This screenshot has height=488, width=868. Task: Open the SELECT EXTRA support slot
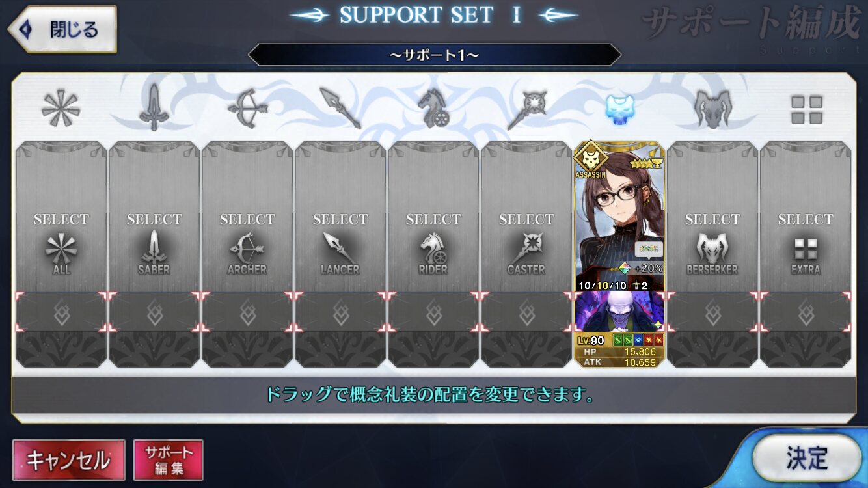click(x=806, y=218)
